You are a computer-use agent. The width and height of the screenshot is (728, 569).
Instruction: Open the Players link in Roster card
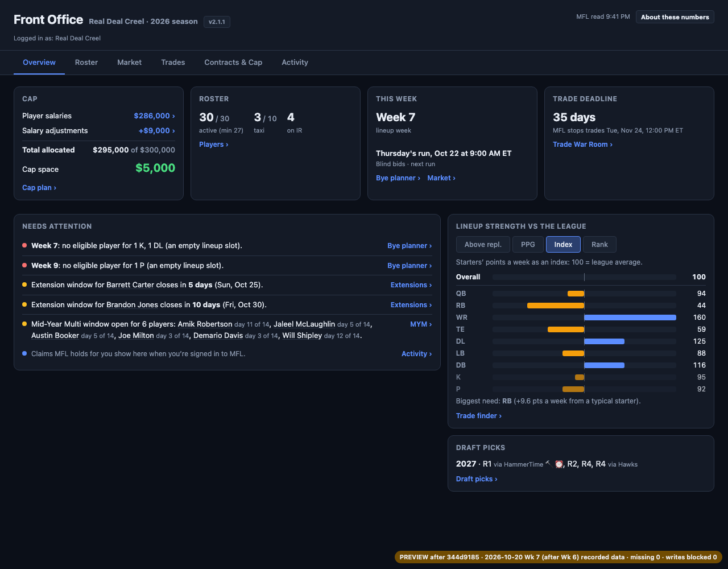pyautogui.click(x=214, y=145)
